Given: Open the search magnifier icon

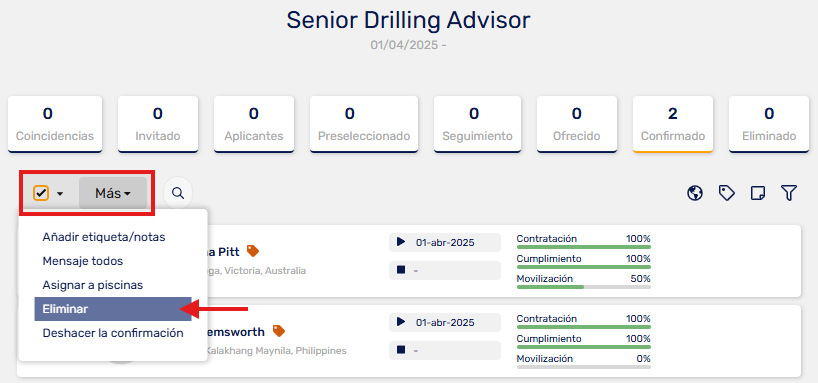Looking at the screenshot, I should [178, 193].
